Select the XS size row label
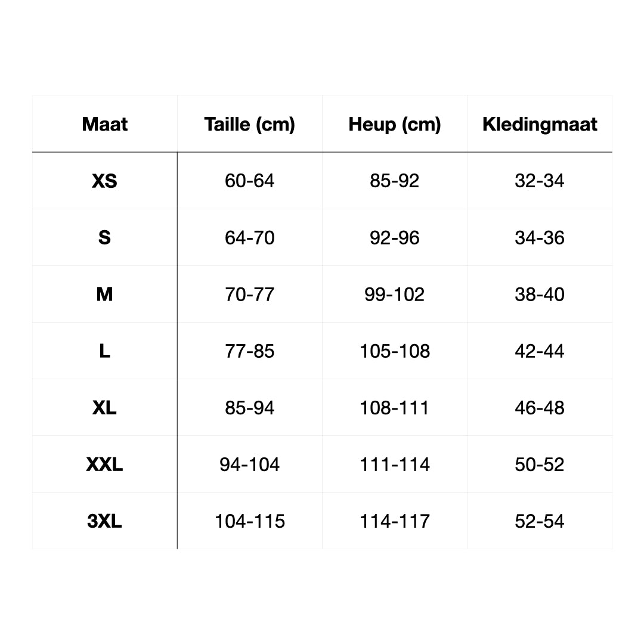This screenshot has width=644, height=644. point(105,181)
